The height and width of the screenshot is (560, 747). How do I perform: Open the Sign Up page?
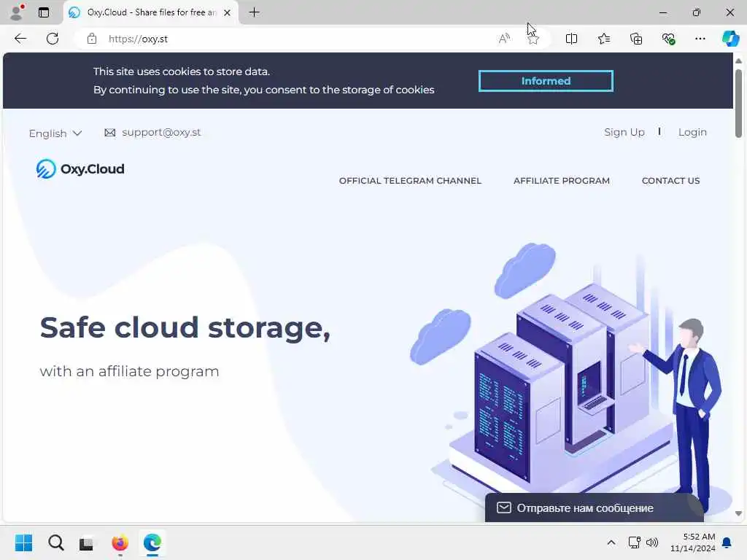pos(624,132)
